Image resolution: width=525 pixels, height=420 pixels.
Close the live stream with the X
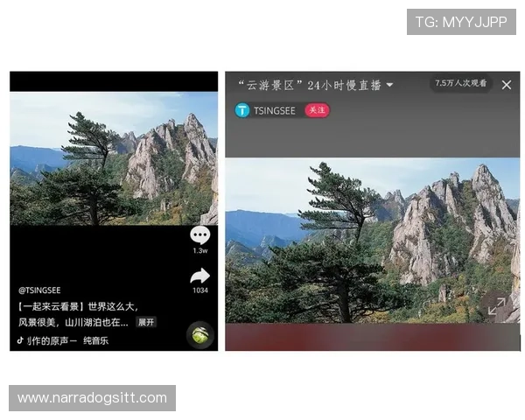pos(507,85)
